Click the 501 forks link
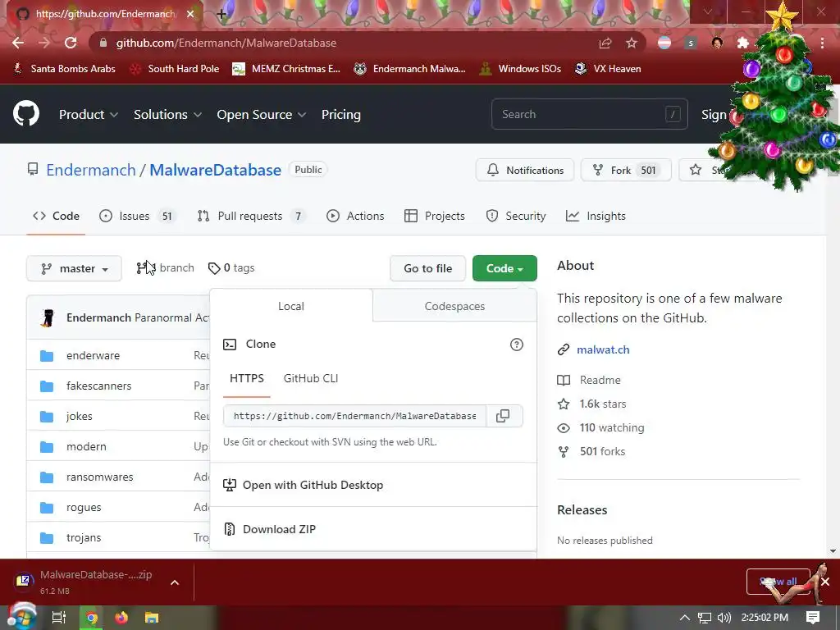 (x=602, y=452)
